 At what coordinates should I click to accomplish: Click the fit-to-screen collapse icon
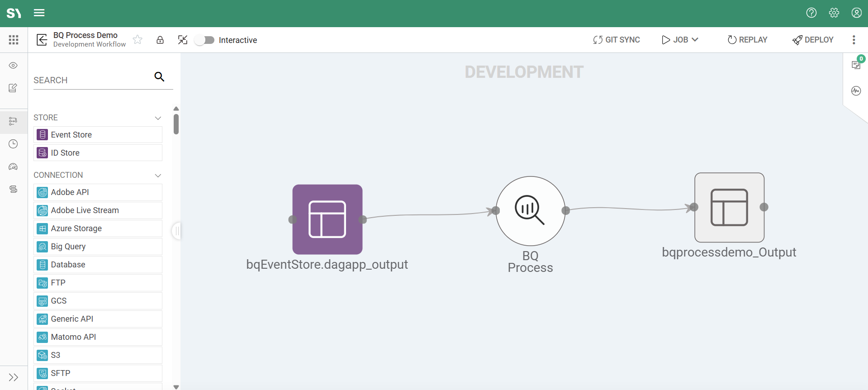coord(183,40)
